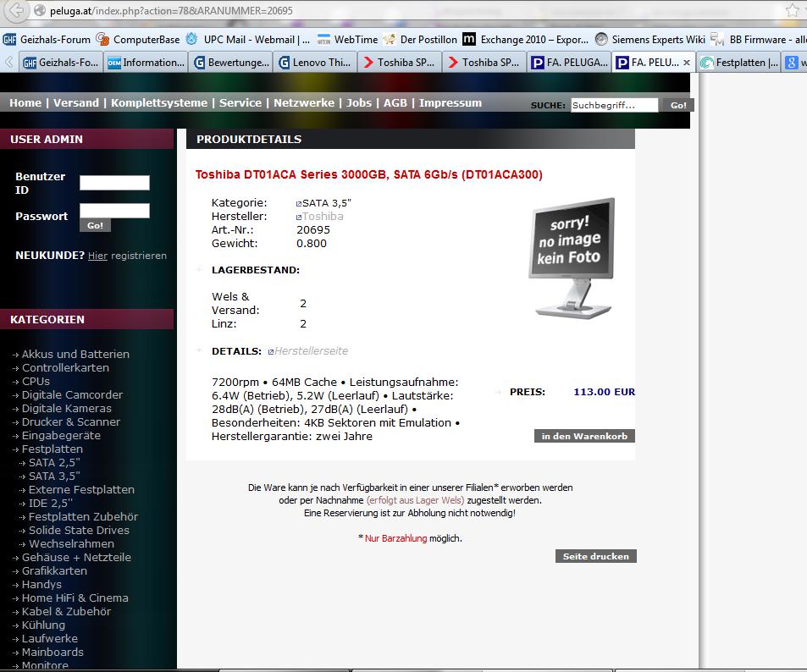Open the ComputerBase bookmark

pos(138,40)
